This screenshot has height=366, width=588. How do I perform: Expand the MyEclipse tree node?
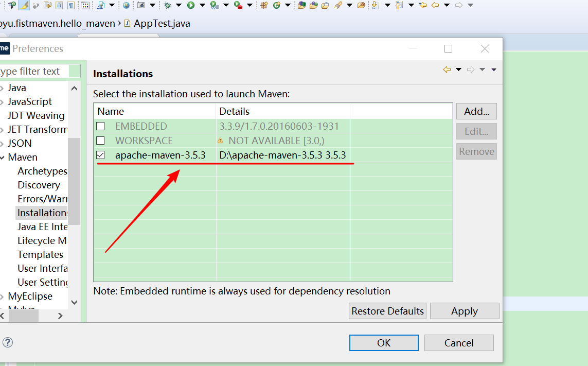pyautogui.click(x=2, y=297)
